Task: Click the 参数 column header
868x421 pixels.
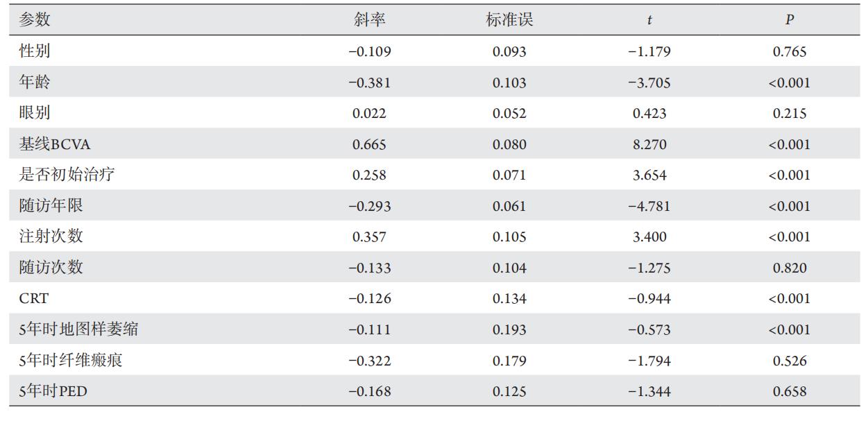Action: click(35, 19)
